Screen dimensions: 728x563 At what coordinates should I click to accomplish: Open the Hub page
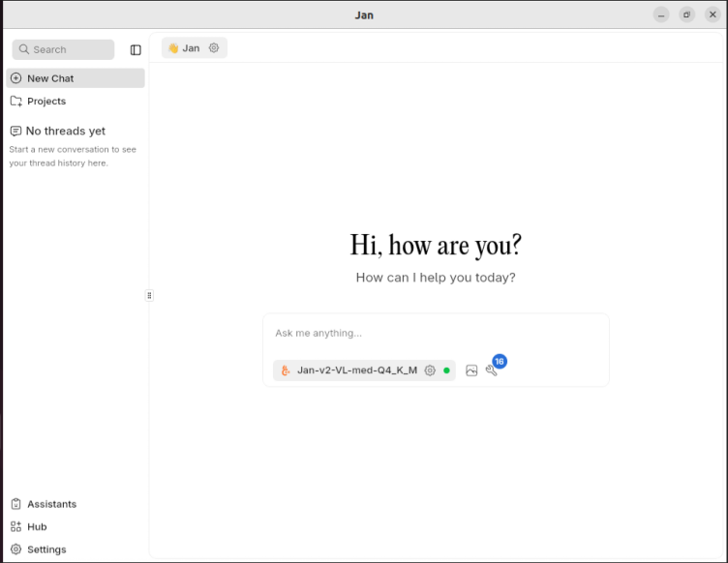pos(76,526)
